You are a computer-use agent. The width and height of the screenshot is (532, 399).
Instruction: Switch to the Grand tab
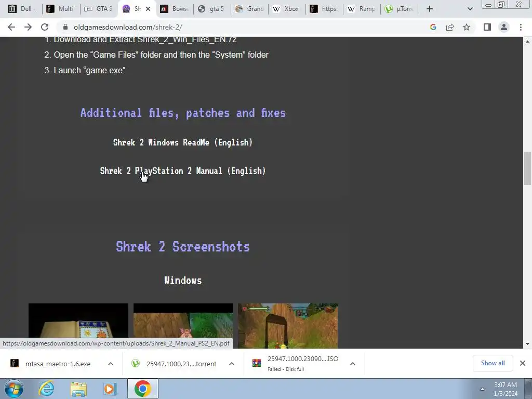(249, 9)
